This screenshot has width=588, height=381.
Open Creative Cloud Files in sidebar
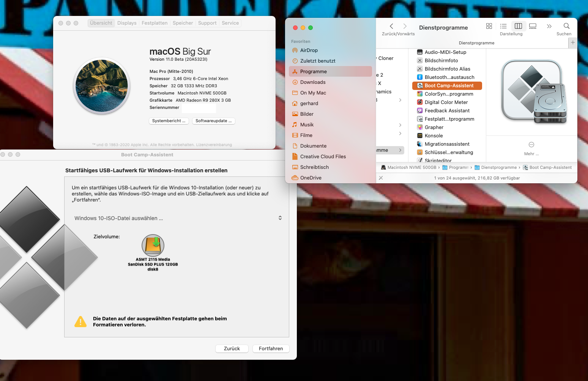click(x=330, y=156)
